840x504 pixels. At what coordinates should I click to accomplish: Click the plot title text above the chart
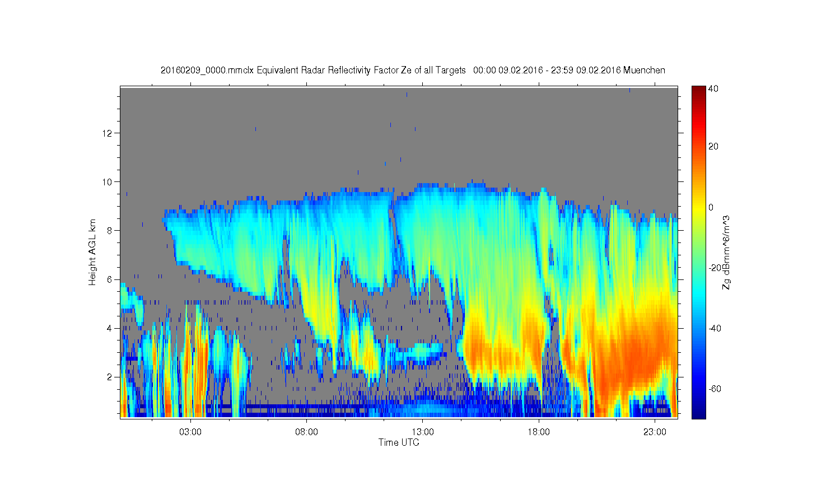(413, 71)
